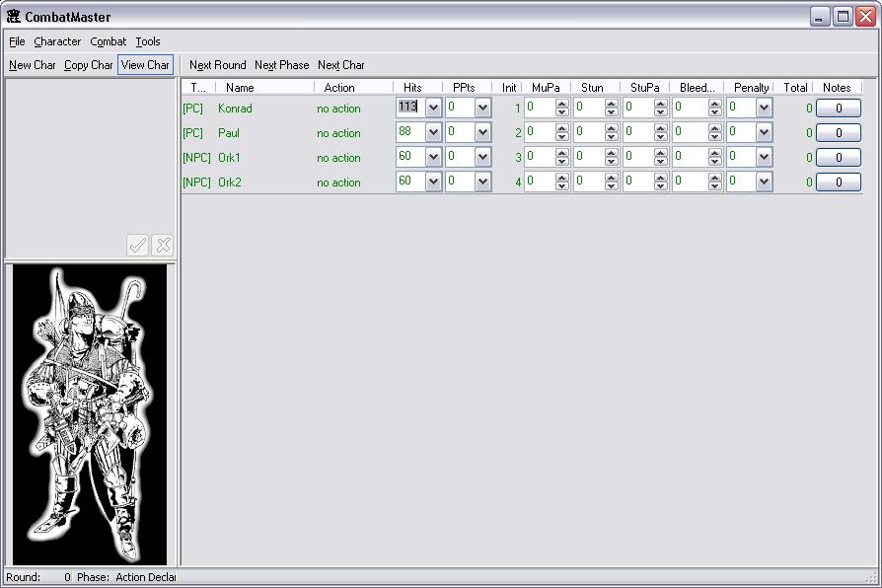Click the CombatMaster title bar app icon
The height and width of the screenshot is (588, 882).
[x=14, y=16]
